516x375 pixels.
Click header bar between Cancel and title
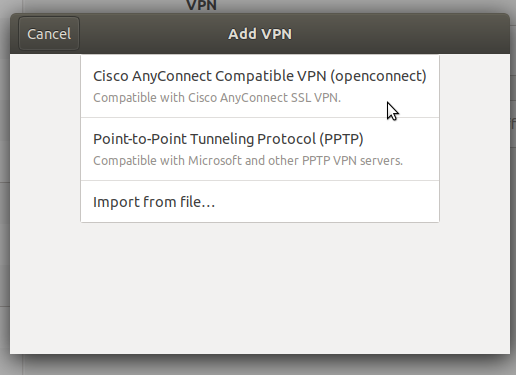coord(153,34)
